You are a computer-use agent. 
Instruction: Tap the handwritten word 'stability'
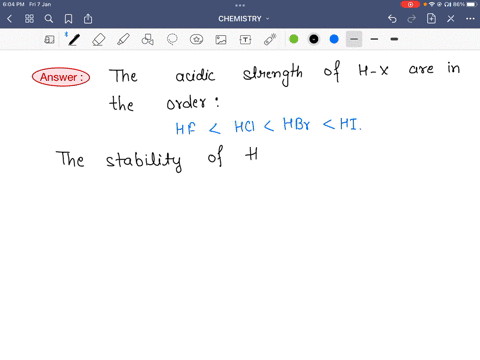tap(144, 161)
